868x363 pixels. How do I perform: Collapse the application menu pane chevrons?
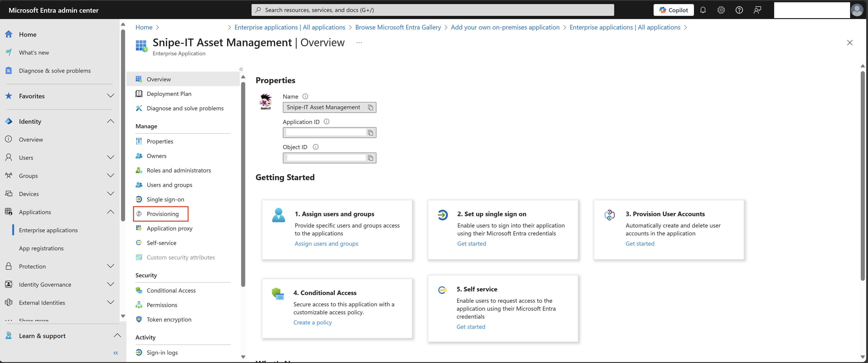241,69
